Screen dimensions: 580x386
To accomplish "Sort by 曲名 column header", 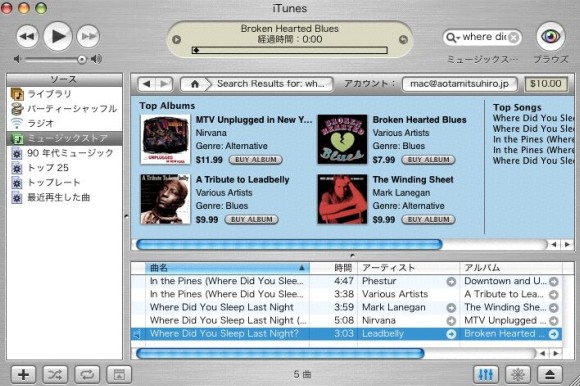I will [x=227, y=268].
